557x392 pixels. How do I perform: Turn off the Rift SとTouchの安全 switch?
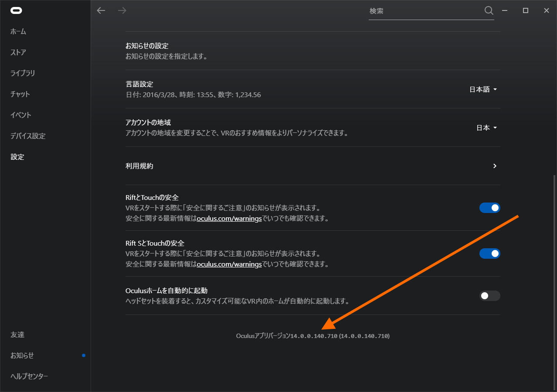coord(489,253)
